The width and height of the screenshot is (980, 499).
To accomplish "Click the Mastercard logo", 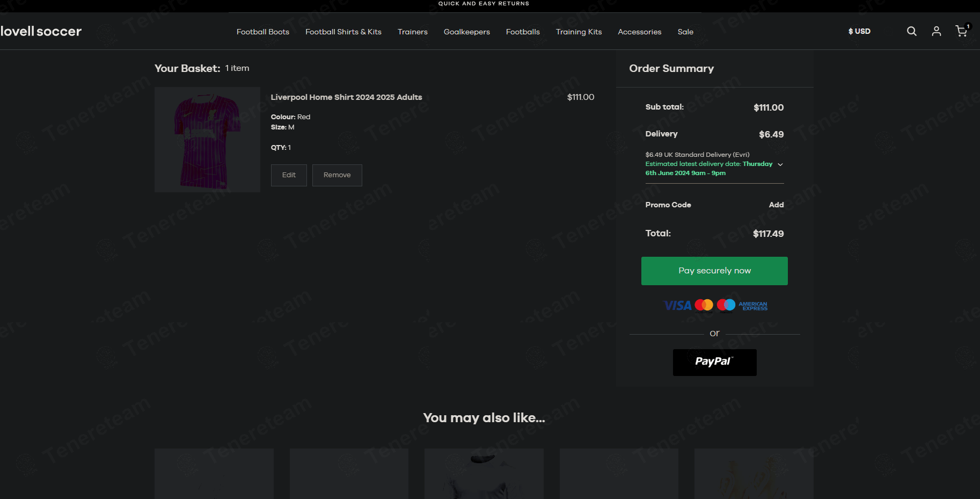I will click(704, 305).
